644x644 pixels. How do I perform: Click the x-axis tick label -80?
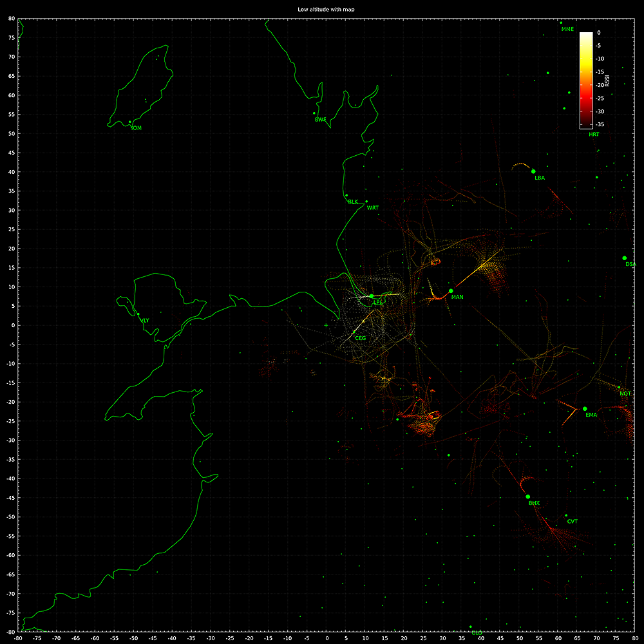[18, 638]
